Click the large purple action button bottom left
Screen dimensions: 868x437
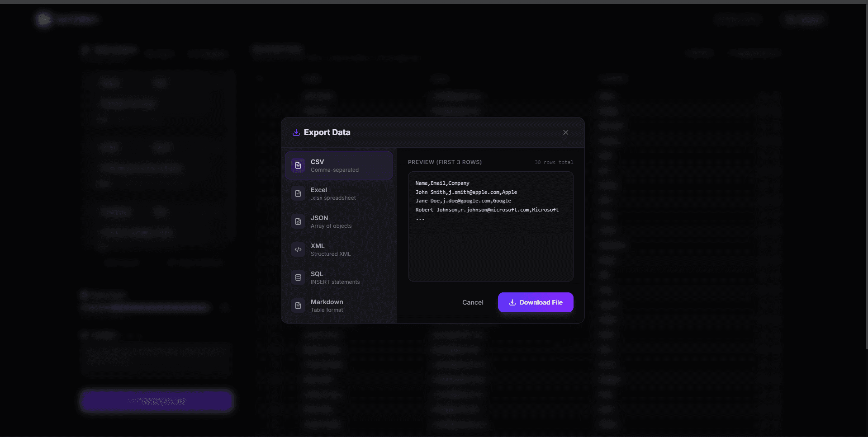157,400
